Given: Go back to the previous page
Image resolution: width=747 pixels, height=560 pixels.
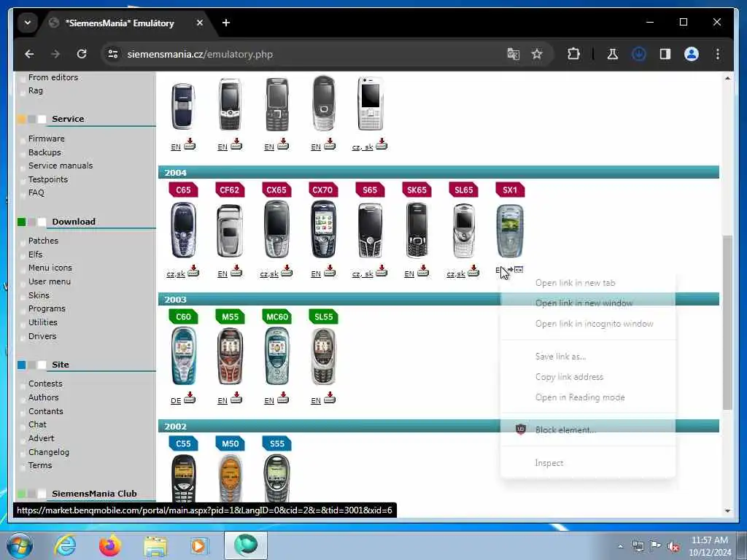Looking at the screenshot, I should (29, 54).
